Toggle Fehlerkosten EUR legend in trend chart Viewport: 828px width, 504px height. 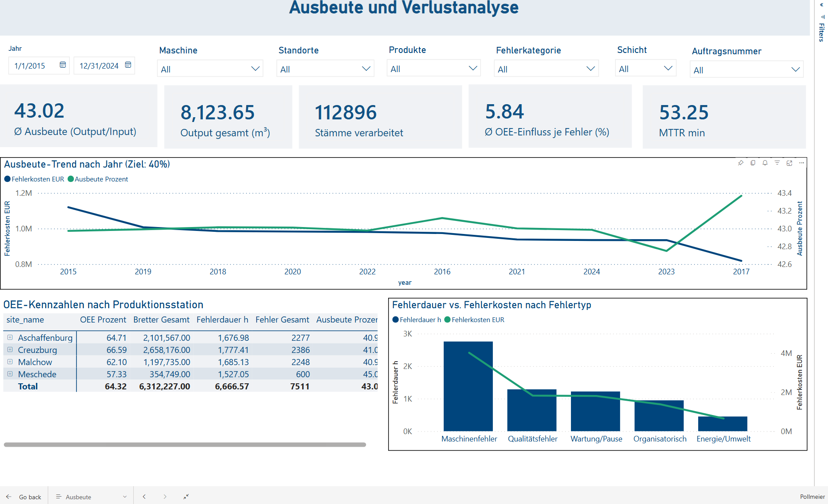tap(34, 179)
